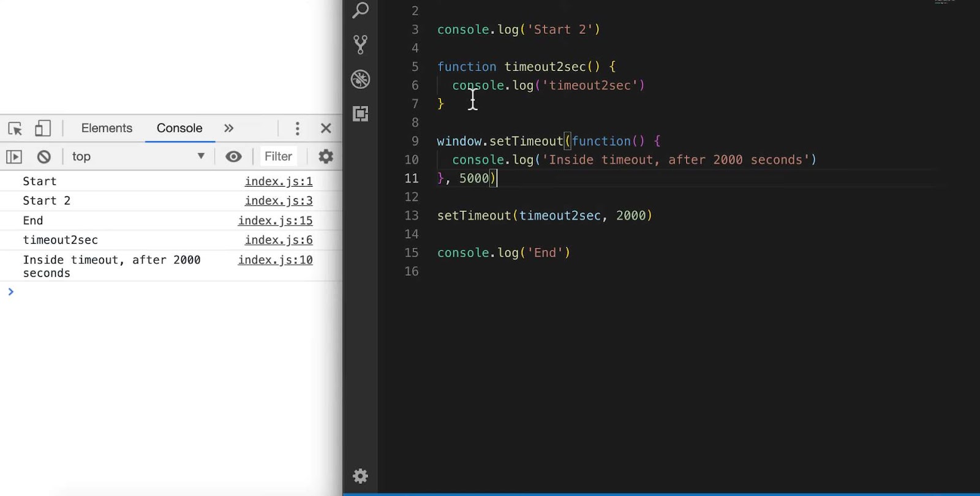Open the Manage gear in VS Code
Screen dimensions: 980x496
pos(360,476)
